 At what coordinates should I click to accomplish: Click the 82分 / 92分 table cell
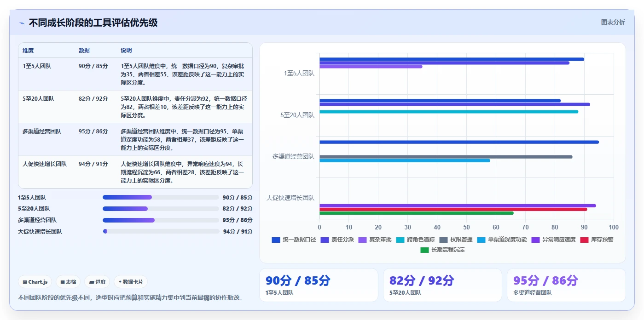point(93,99)
